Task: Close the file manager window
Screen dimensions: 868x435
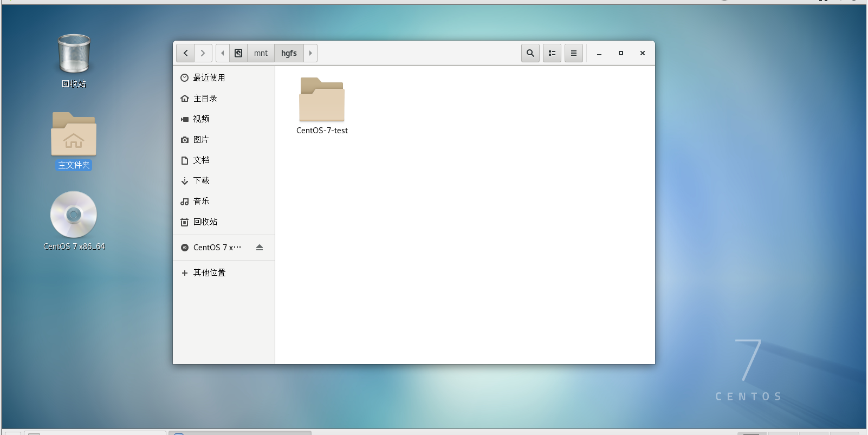Action: click(643, 53)
